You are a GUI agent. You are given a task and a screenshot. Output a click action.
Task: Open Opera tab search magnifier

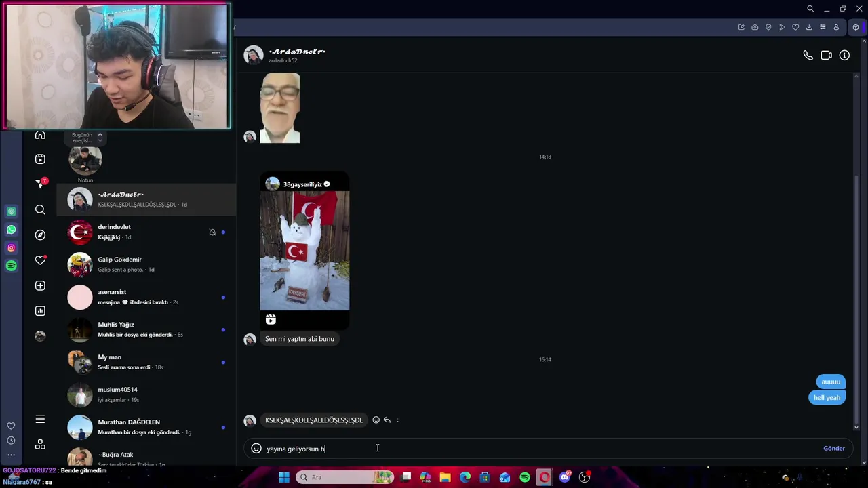point(810,9)
